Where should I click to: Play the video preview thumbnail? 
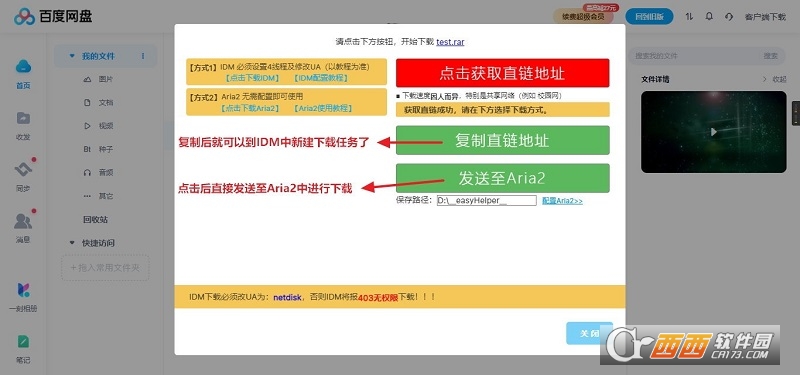(713, 132)
